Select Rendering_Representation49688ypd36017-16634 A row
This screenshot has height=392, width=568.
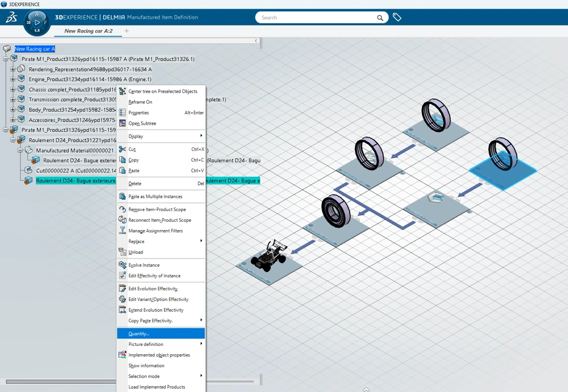coord(90,69)
